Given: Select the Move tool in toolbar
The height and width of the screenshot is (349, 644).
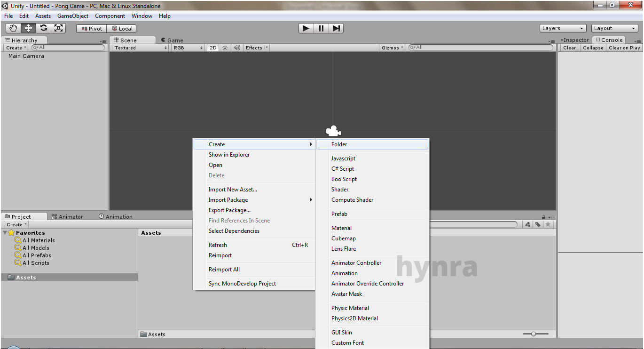Looking at the screenshot, I should 28,28.
